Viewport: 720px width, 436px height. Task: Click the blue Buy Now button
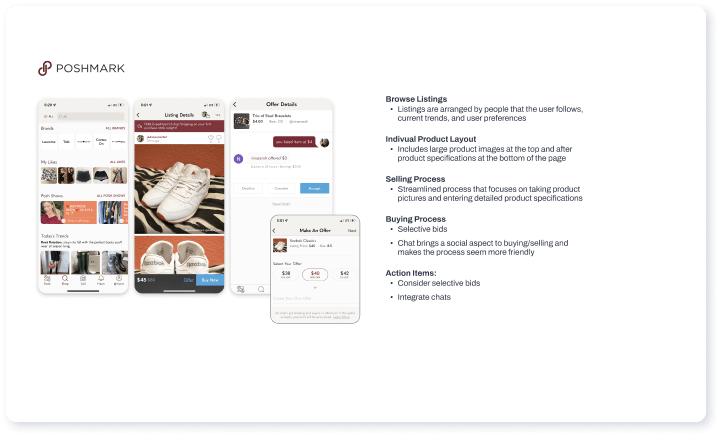[210, 280]
